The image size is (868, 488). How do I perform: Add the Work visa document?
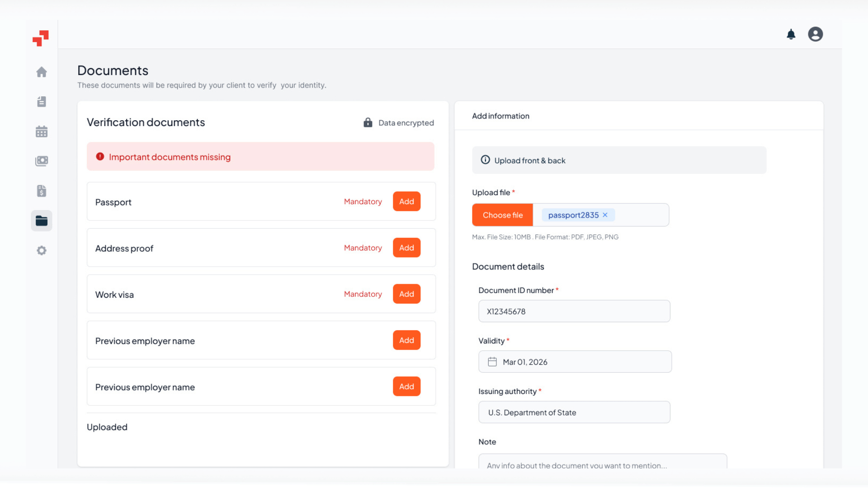point(406,294)
